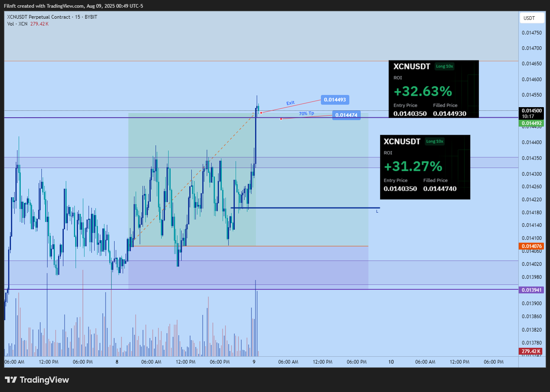Click day "8" on the time axis
This screenshot has height=392, width=550.
point(117,362)
